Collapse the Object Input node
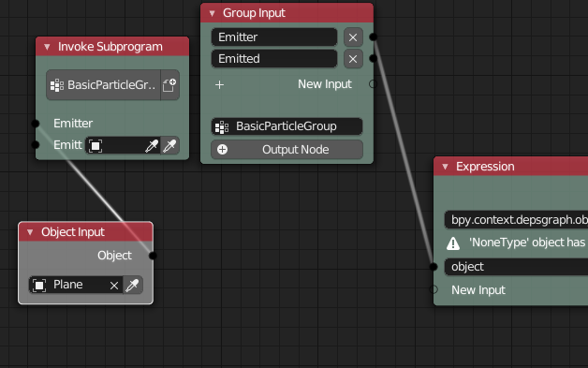588x368 pixels. tap(30, 232)
